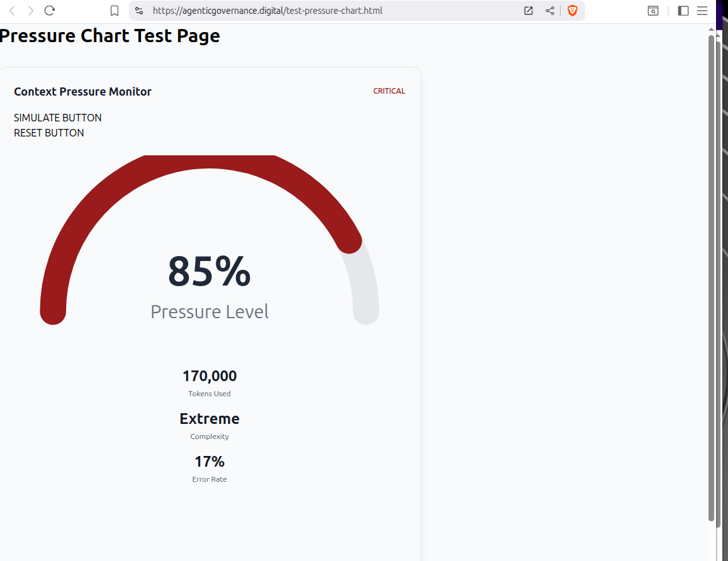The width and height of the screenshot is (728, 561).
Task: Click the 170,000 Tokens Used value
Action: [210, 376]
